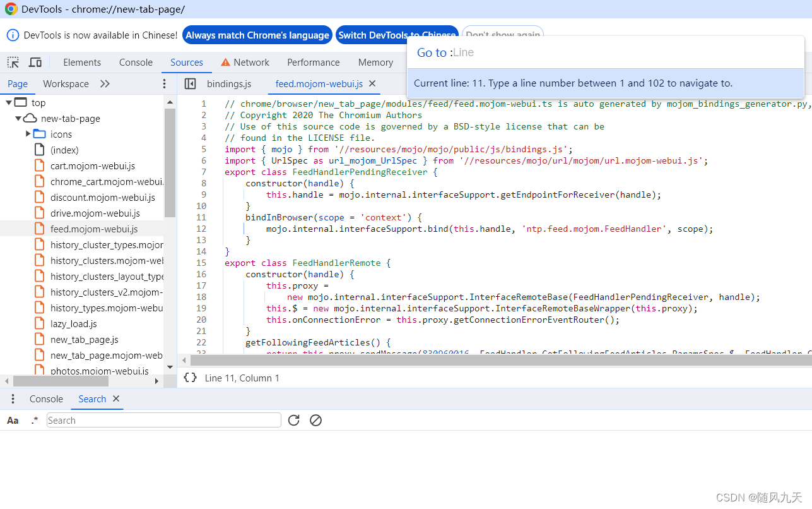Screen dimensions: 812x509
Task: Refresh search results icon
Action: 293,420
